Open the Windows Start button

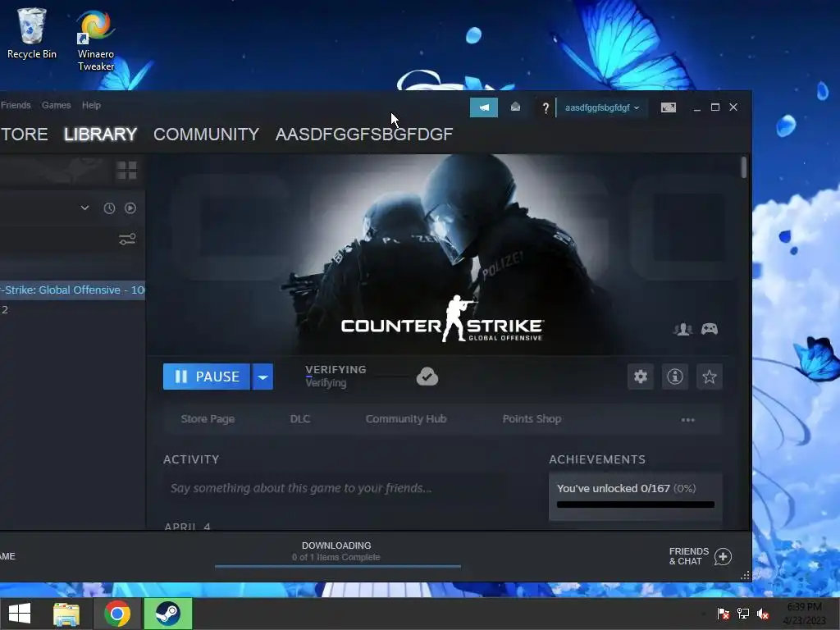coord(20,614)
